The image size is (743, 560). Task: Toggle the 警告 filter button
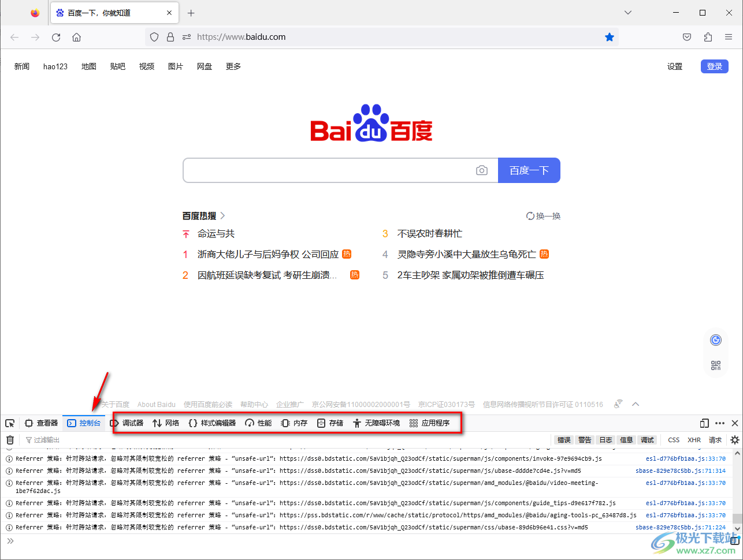pyautogui.click(x=585, y=440)
